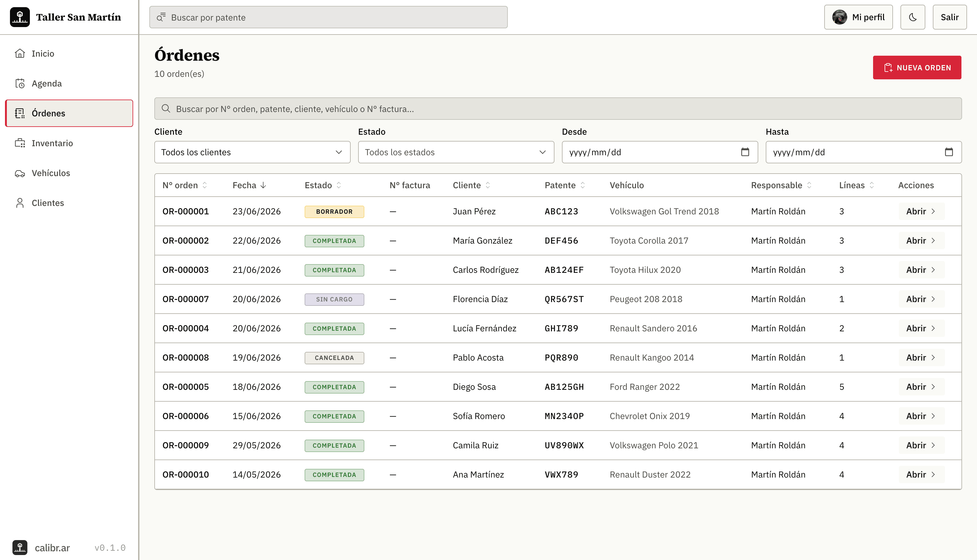The height and width of the screenshot is (560, 977).
Task: Expand the Todos los clientes dropdown
Action: tap(252, 152)
